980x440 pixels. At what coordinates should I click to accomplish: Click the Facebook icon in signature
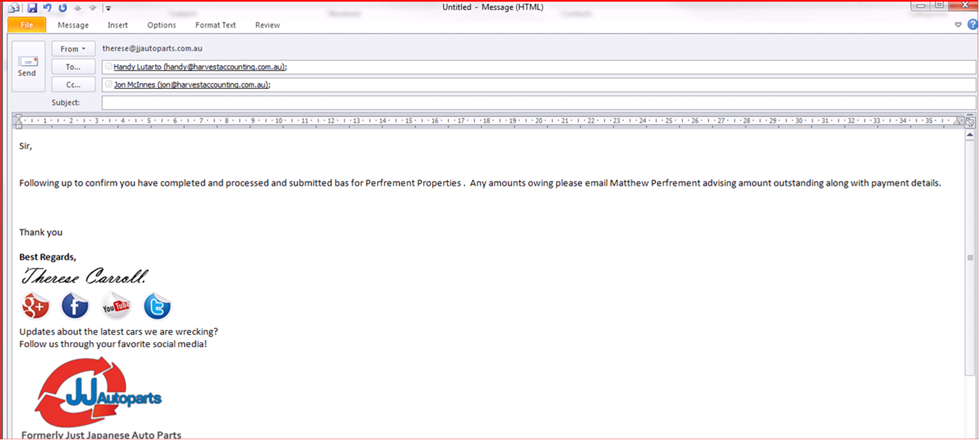point(75,306)
